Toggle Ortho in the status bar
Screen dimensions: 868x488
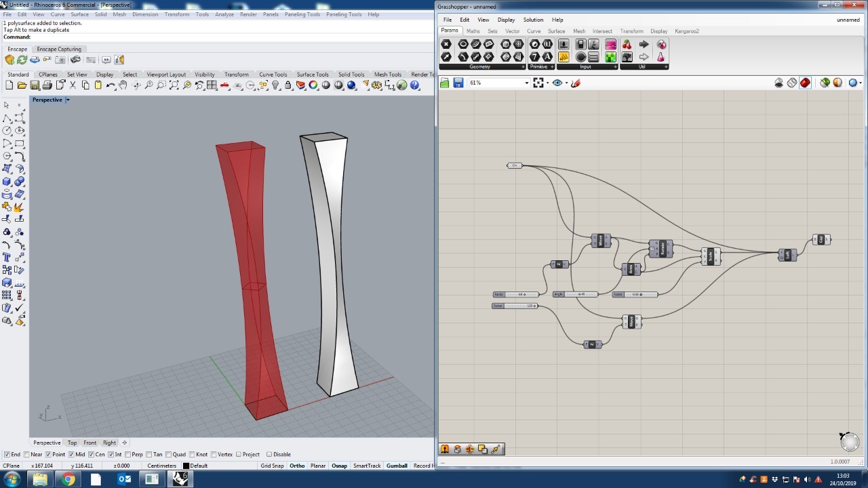(297, 466)
